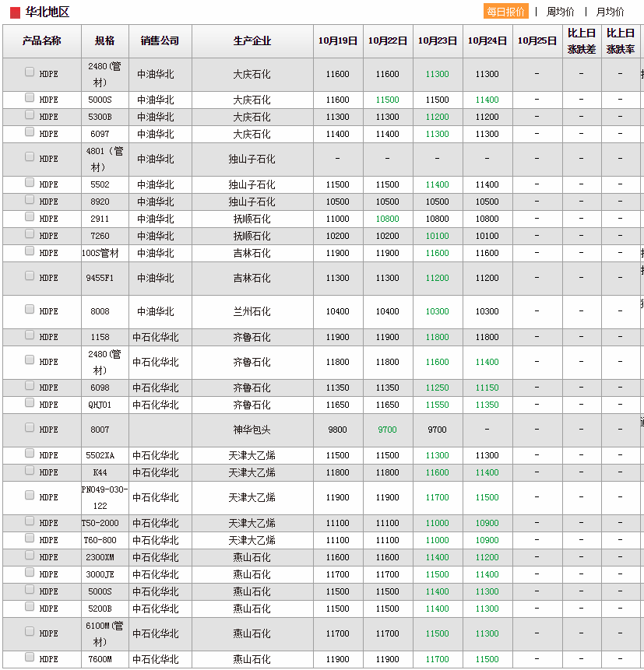Click 10300 under 10月24日 in 8008 row
This screenshot has width=644, height=670.
pyautogui.click(x=487, y=311)
